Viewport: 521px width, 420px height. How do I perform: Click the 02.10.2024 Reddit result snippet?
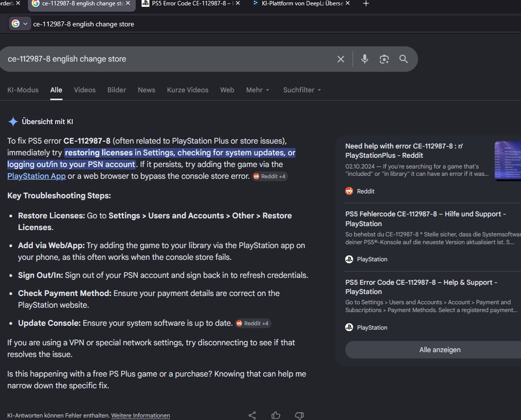[417, 170]
